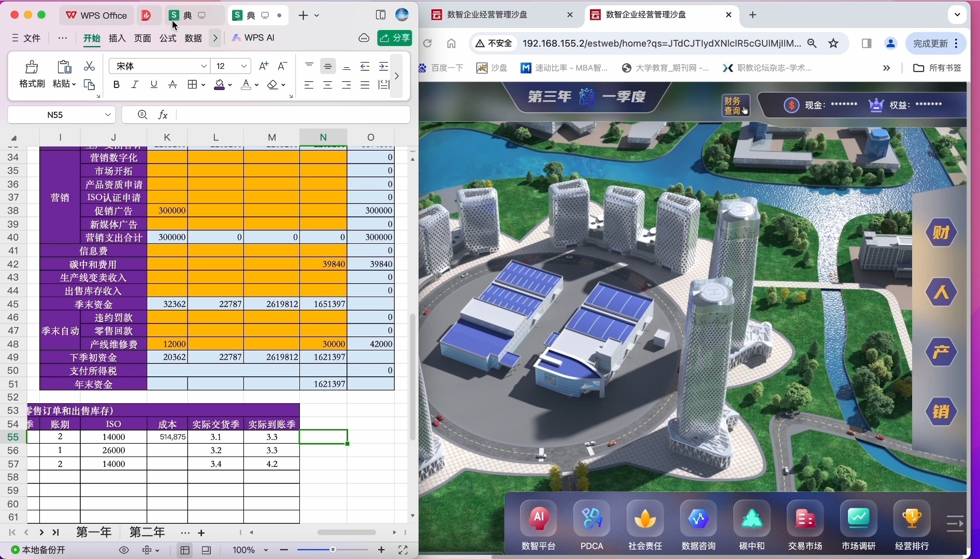Click the increase indent icon

click(384, 66)
